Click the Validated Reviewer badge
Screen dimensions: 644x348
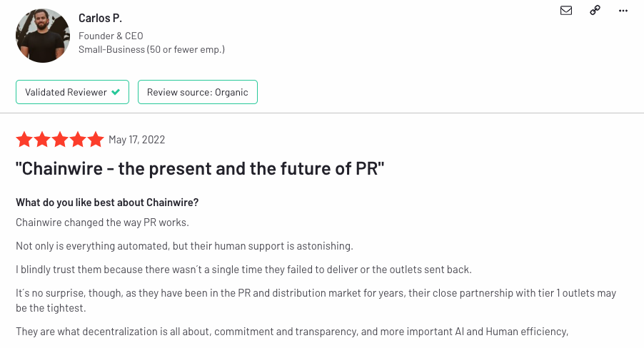pyautogui.click(x=72, y=92)
